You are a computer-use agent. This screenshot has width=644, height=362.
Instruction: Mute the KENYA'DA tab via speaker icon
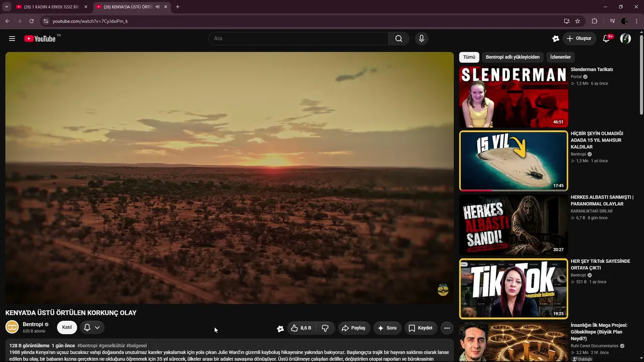[157, 7]
